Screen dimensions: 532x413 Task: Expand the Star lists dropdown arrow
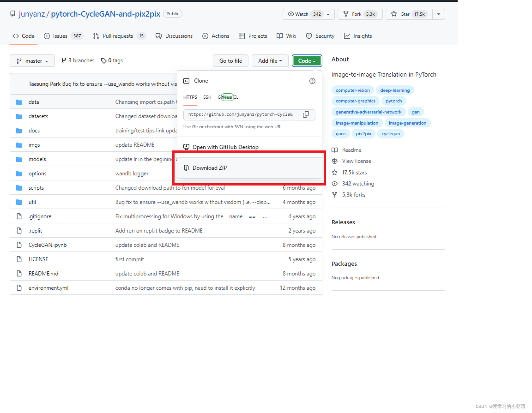tap(439, 14)
